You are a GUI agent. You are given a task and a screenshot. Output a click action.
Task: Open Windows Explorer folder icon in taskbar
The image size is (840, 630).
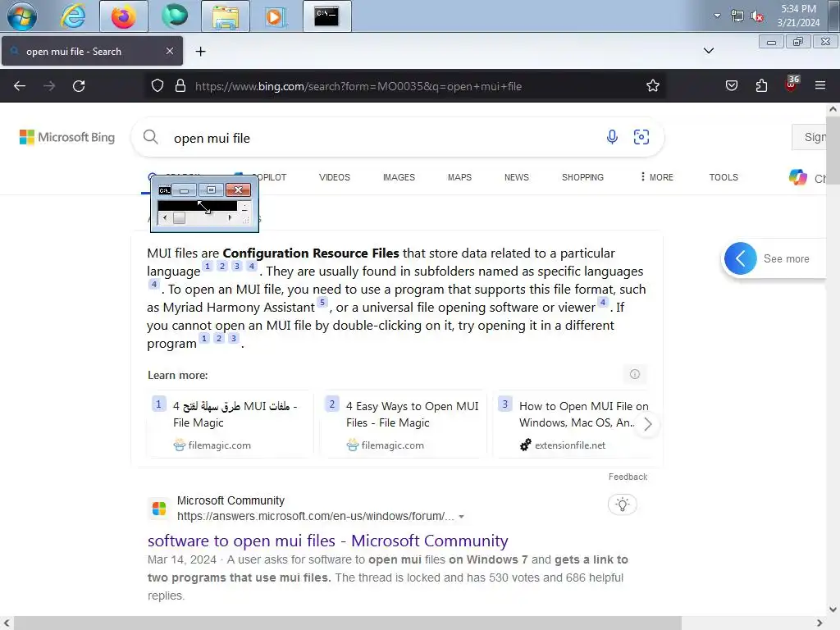click(x=226, y=16)
